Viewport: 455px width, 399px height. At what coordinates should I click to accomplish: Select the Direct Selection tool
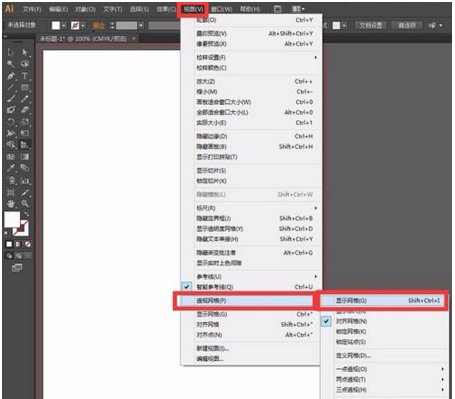point(25,52)
